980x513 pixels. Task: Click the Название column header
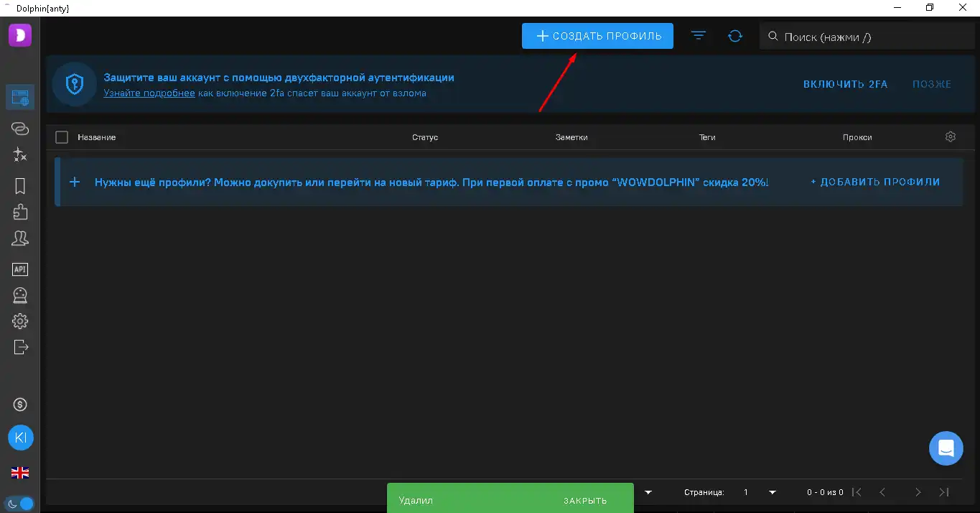pyautogui.click(x=97, y=137)
